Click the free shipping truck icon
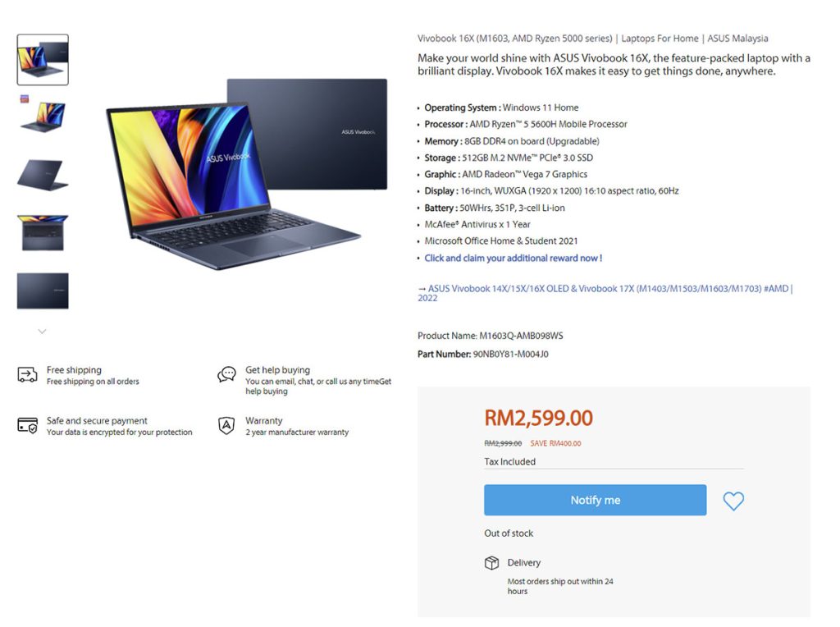The width and height of the screenshot is (840, 627). 27,374
